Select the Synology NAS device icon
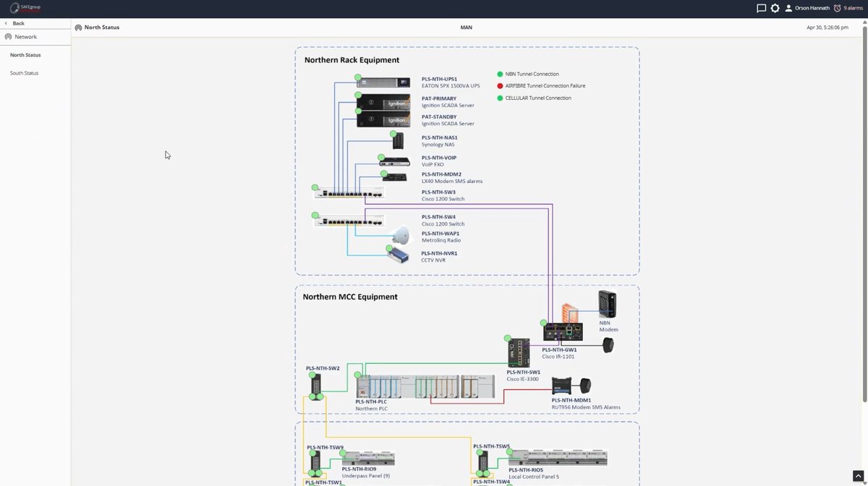The image size is (868, 486). (x=397, y=140)
